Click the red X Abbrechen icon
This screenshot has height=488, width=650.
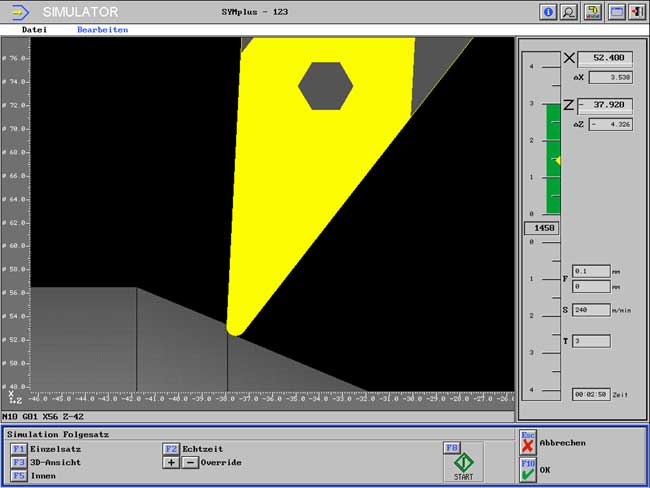click(x=528, y=442)
